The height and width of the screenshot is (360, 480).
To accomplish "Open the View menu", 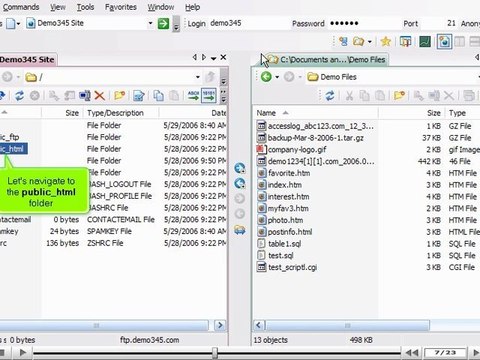I will [58, 7].
